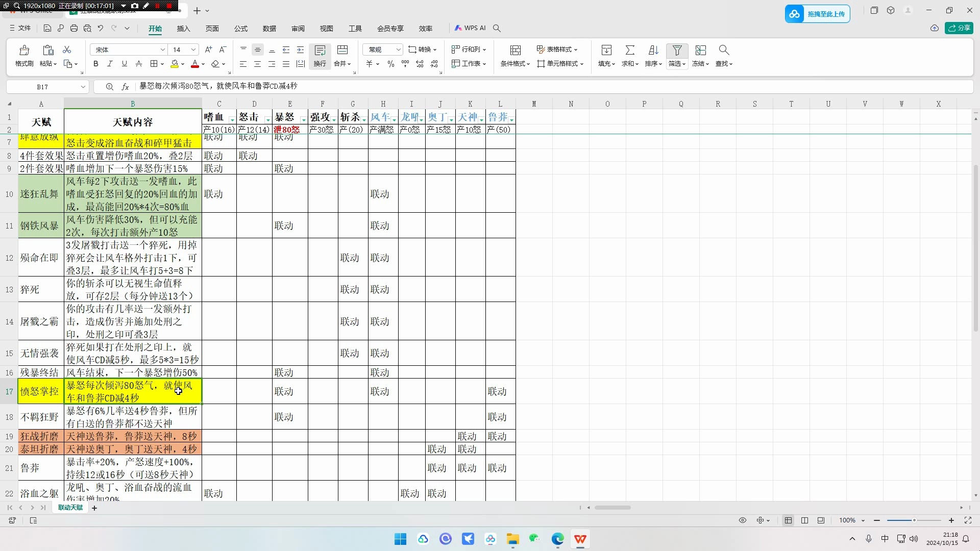Open the number format dropdown (常规)

(x=398, y=49)
